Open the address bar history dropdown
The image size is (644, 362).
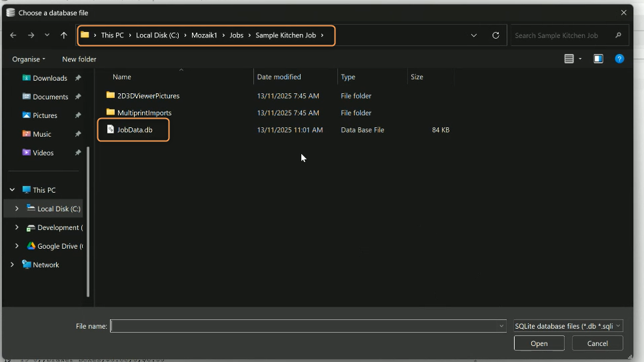(x=474, y=35)
